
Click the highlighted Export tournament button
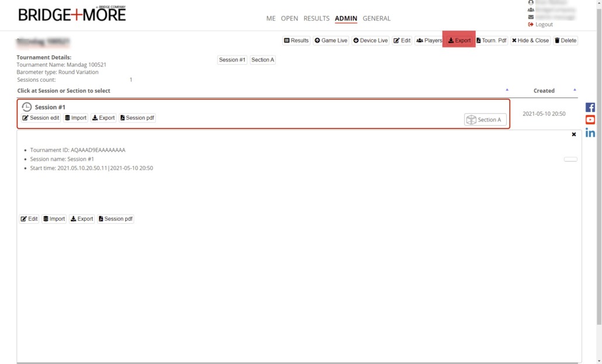pos(459,40)
